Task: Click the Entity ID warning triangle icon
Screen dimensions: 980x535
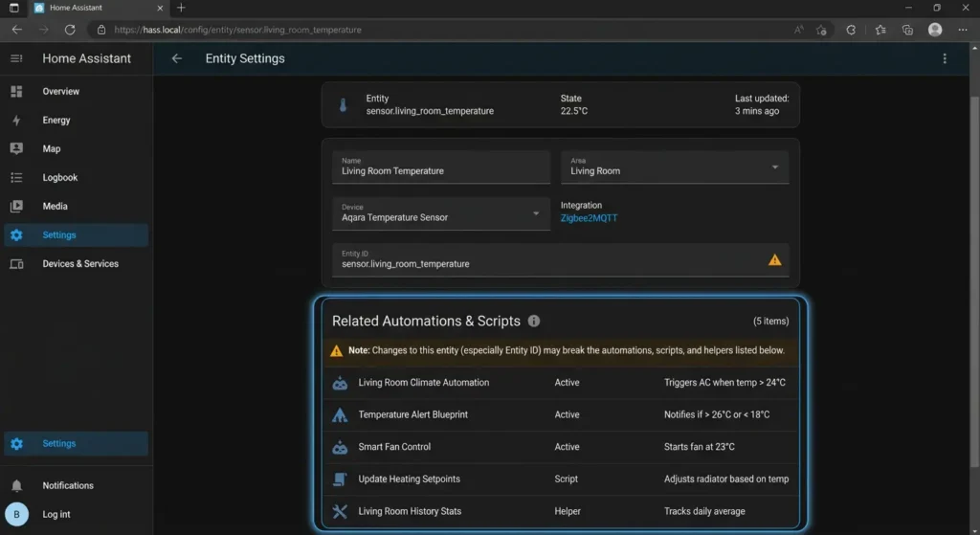Action: point(774,260)
